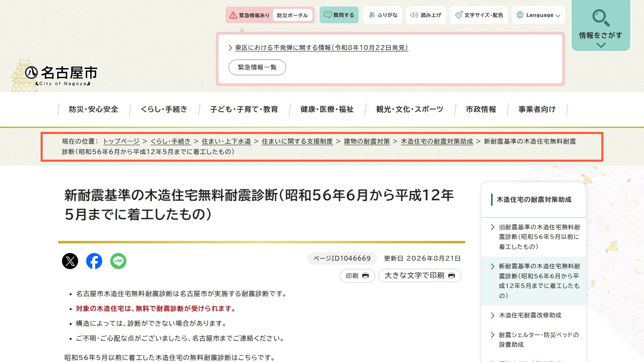The image size is (644, 362).
Task: Go to 住まい・上下水道 breadcrumb link
Action: (226, 141)
